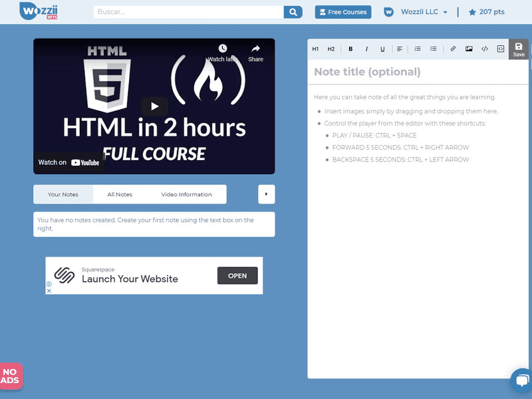
Task: Insert a bulleted list
Action: [x=434, y=49]
